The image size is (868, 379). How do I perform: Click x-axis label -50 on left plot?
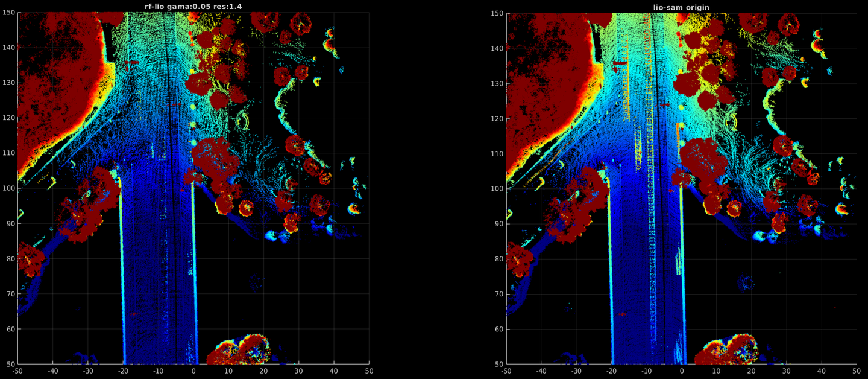17,371
